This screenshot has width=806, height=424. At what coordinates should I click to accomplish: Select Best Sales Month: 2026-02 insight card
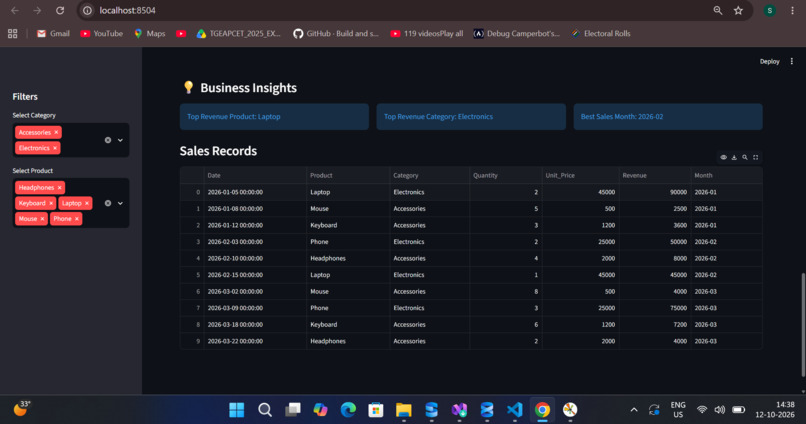coord(668,117)
